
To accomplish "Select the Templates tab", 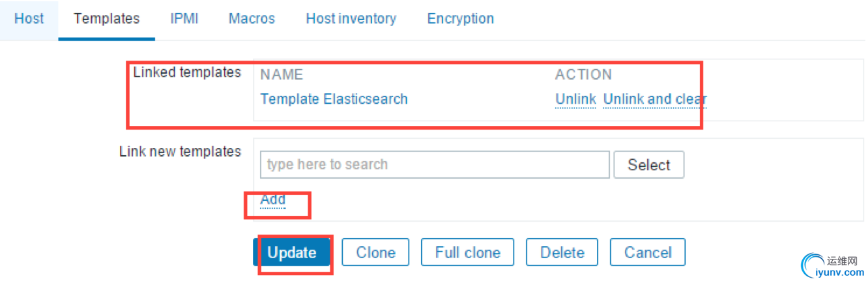I will (x=107, y=19).
